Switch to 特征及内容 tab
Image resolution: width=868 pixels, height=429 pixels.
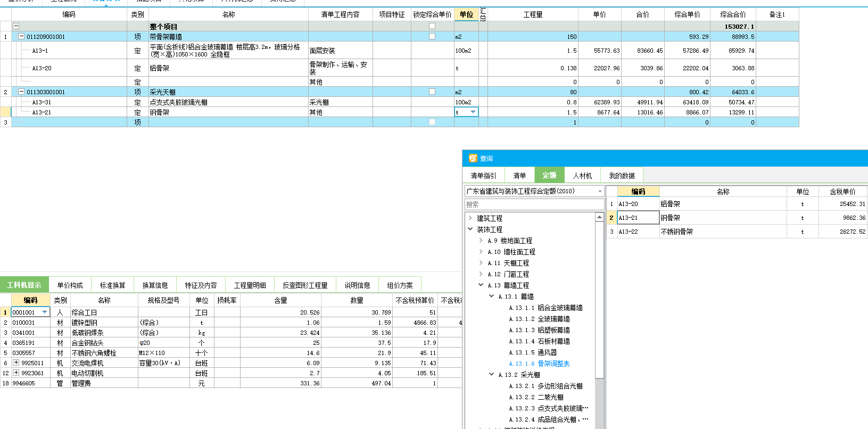[x=201, y=285]
